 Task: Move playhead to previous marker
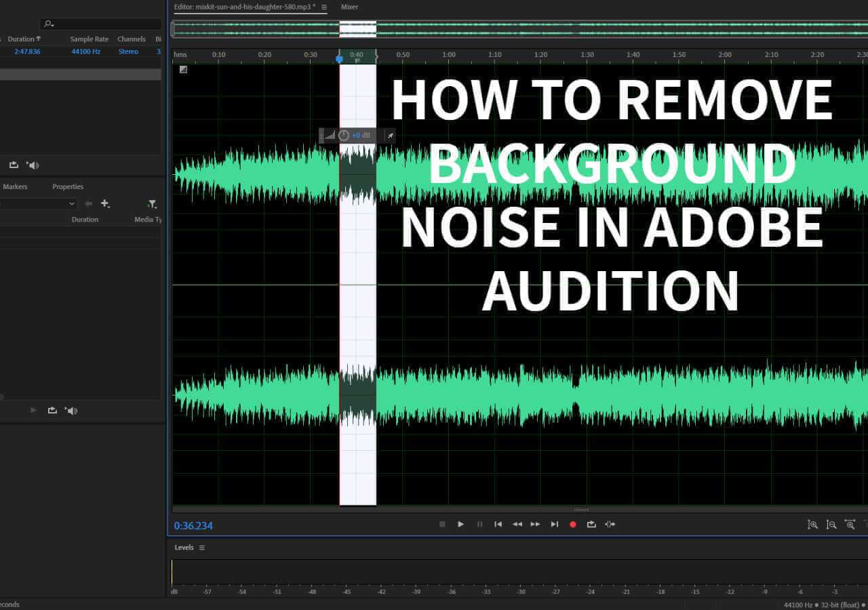(498, 524)
